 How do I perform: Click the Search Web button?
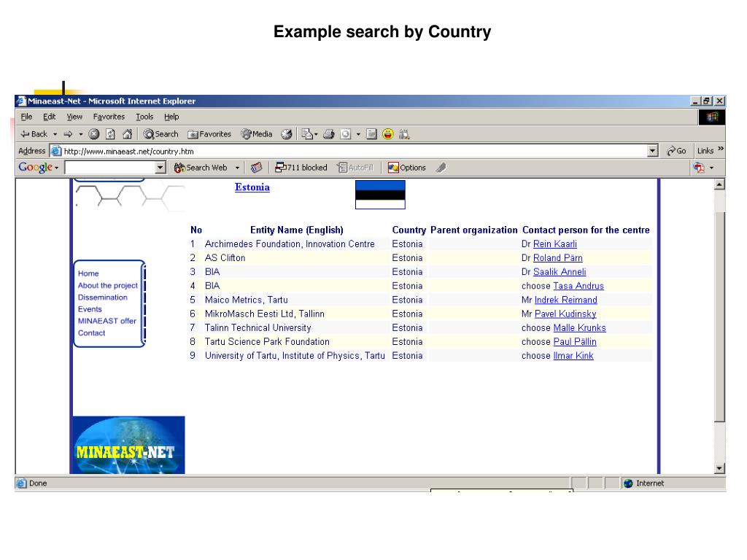[x=200, y=168]
